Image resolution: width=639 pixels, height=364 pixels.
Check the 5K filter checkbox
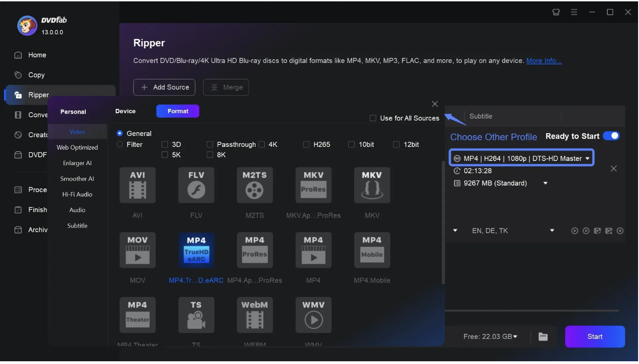click(165, 155)
